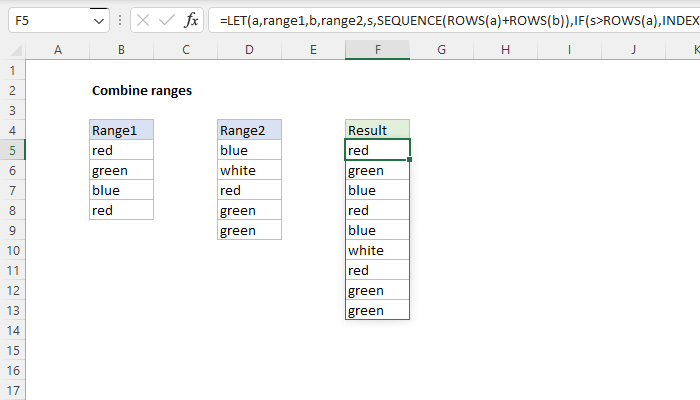
Task: Select row 1 header
Action: click(12, 71)
